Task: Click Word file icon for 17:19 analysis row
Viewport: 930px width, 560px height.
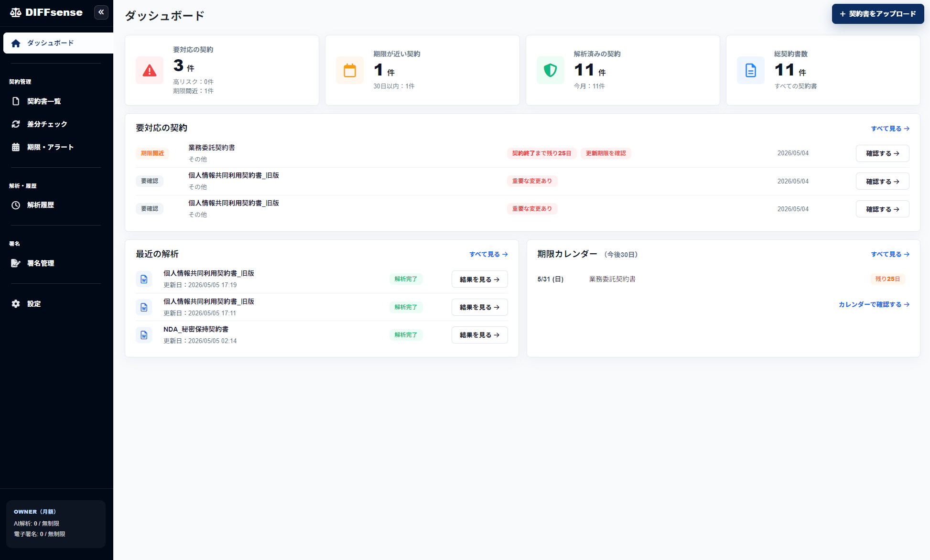Action: pyautogui.click(x=144, y=279)
